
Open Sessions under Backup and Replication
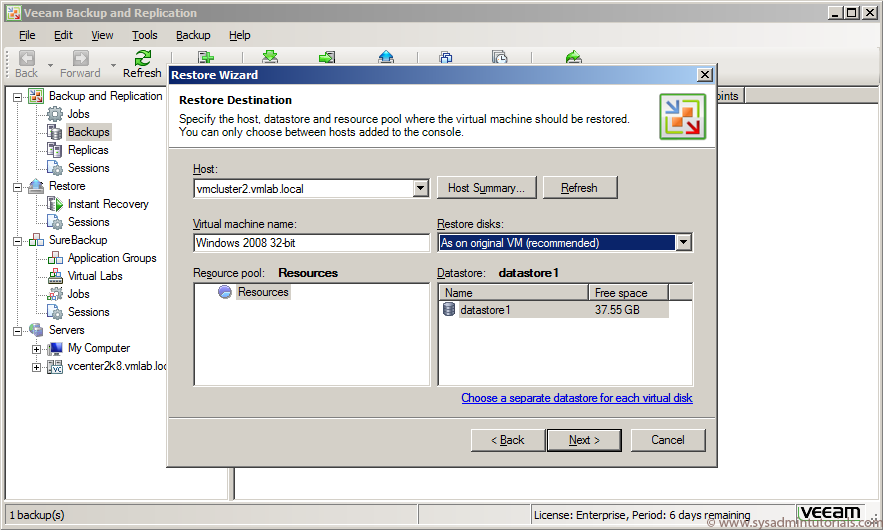(x=88, y=168)
